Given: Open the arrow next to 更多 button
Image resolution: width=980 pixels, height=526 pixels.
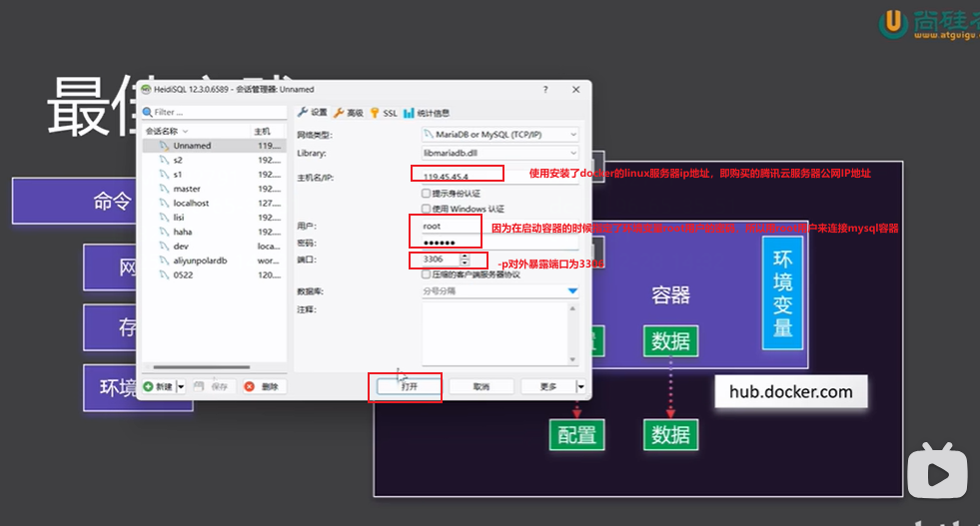Looking at the screenshot, I should tap(581, 386).
